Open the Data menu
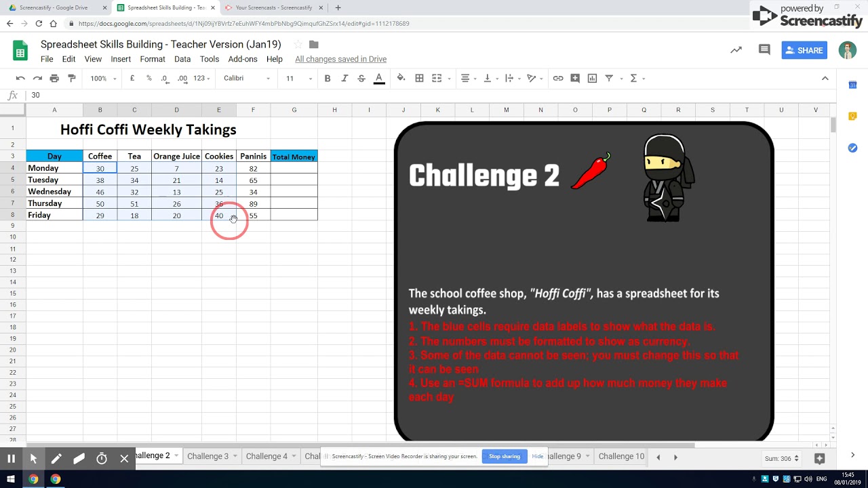Screen dimensions: 868x488 coord(182,59)
